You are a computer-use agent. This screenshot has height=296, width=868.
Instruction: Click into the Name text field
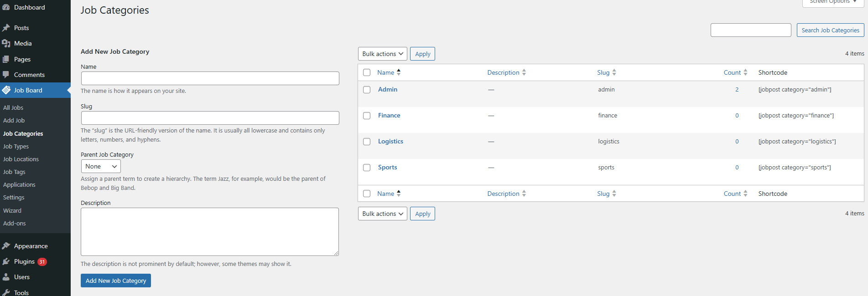pyautogui.click(x=210, y=78)
